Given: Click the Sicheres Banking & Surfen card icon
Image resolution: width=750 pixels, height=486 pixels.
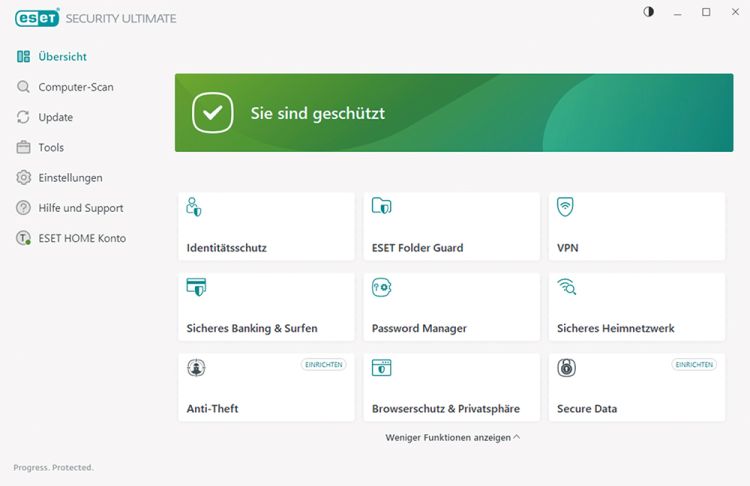Looking at the screenshot, I should [x=196, y=287].
